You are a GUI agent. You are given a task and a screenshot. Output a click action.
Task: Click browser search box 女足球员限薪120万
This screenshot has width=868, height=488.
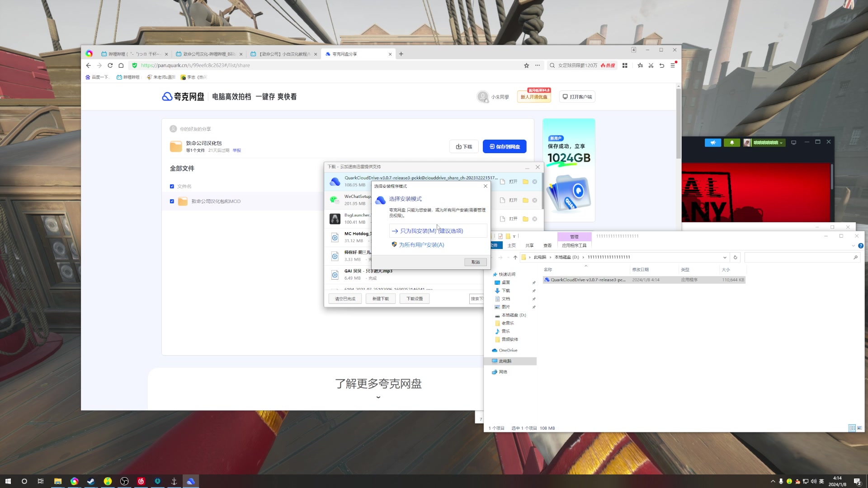click(x=578, y=66)
